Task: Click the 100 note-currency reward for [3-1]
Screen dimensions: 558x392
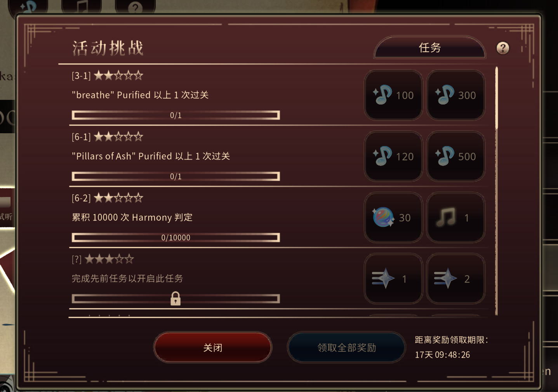Action: point(393,95)
